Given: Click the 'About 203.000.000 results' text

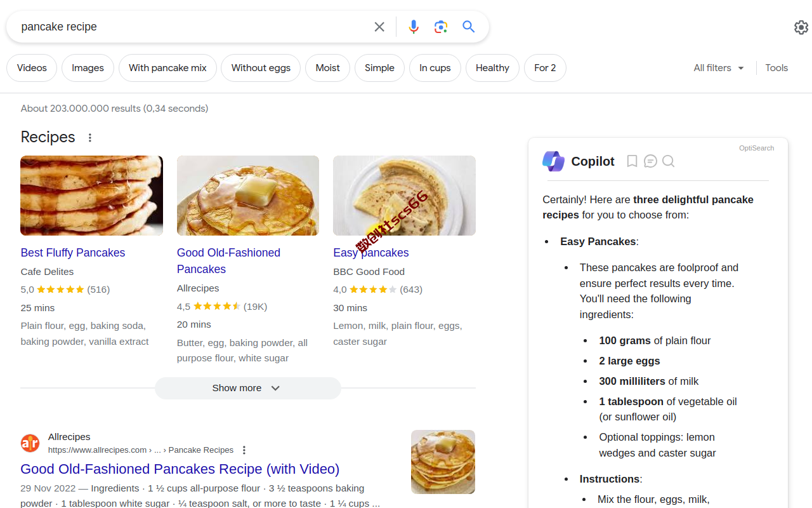Looking at the screenshot, I should click(x=114, y=109).
